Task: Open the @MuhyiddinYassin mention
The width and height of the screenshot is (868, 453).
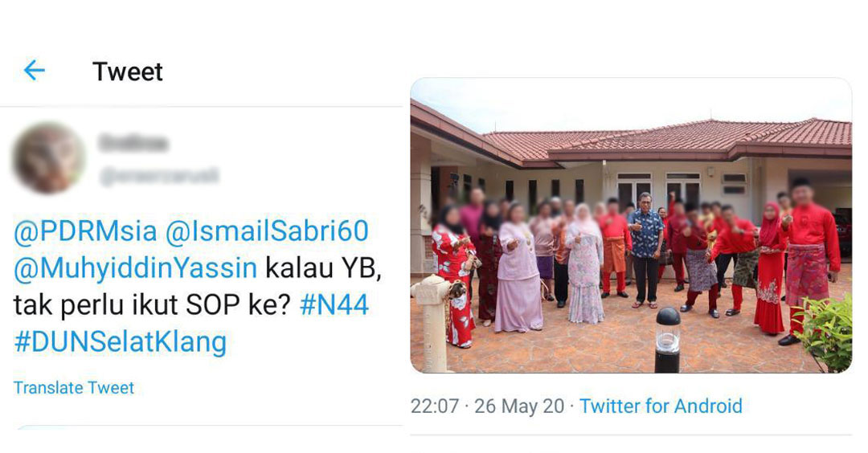Action: tap(135, 268)
